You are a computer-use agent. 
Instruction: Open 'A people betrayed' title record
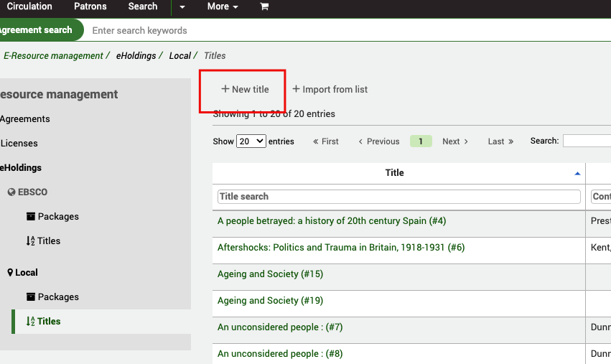pyautogui.click(x=332, y=221)
